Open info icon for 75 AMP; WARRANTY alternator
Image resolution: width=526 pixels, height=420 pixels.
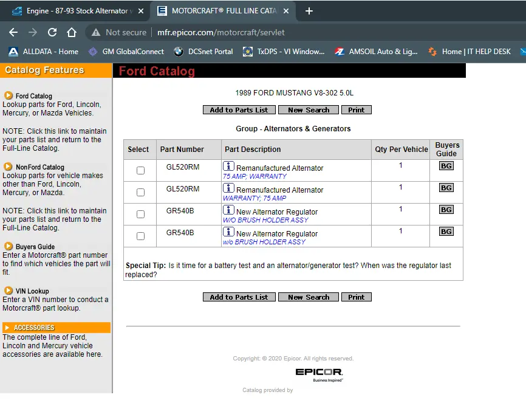tap(228, 166)
